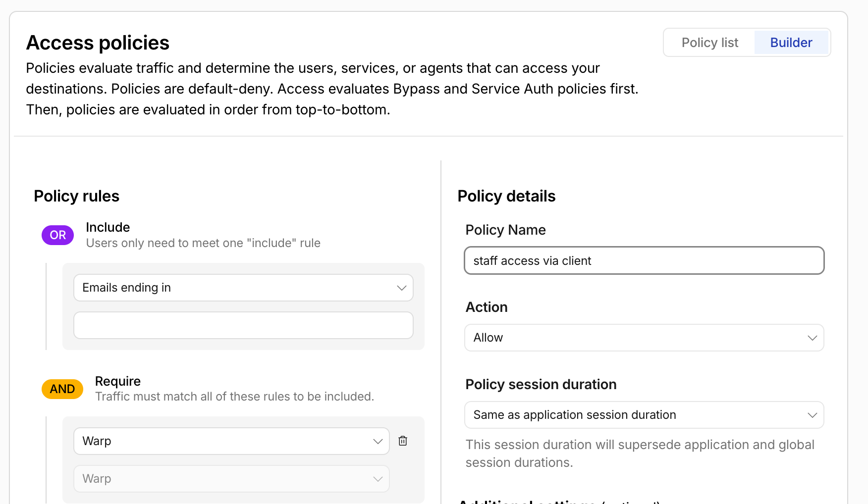Screen dimensions: 868x504
Task: Click the yellow AND badge
Action: [62, 389]
